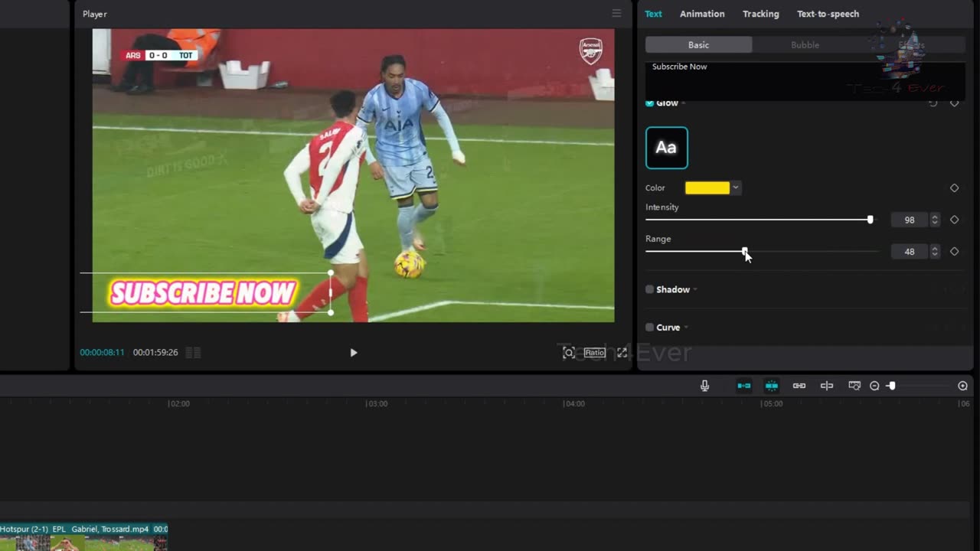
Task: Step the Intensity value spinner
Action: [x=934, y=220]
